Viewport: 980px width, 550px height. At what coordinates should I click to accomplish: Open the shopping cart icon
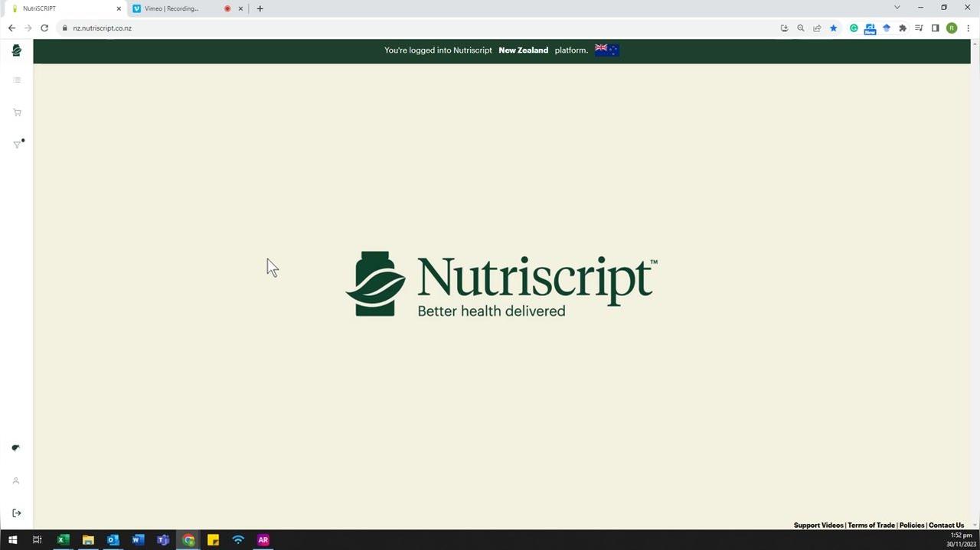(17, 112)
